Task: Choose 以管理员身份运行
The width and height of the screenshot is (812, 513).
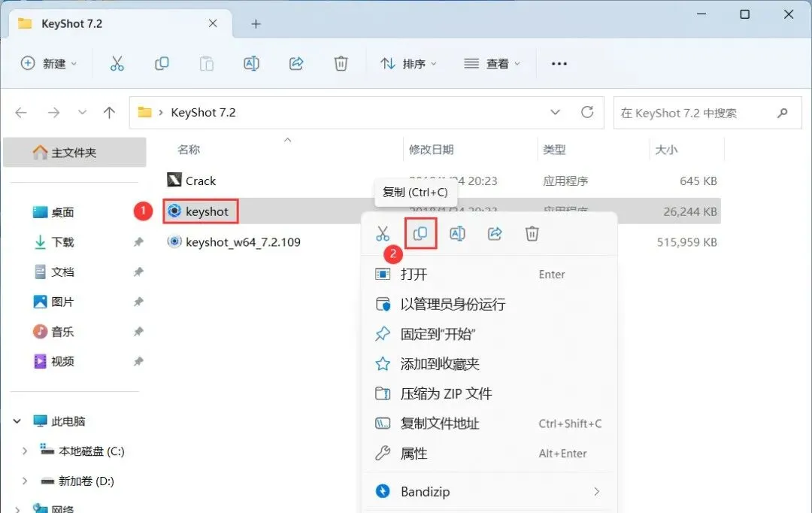Action: coord(490,304)
